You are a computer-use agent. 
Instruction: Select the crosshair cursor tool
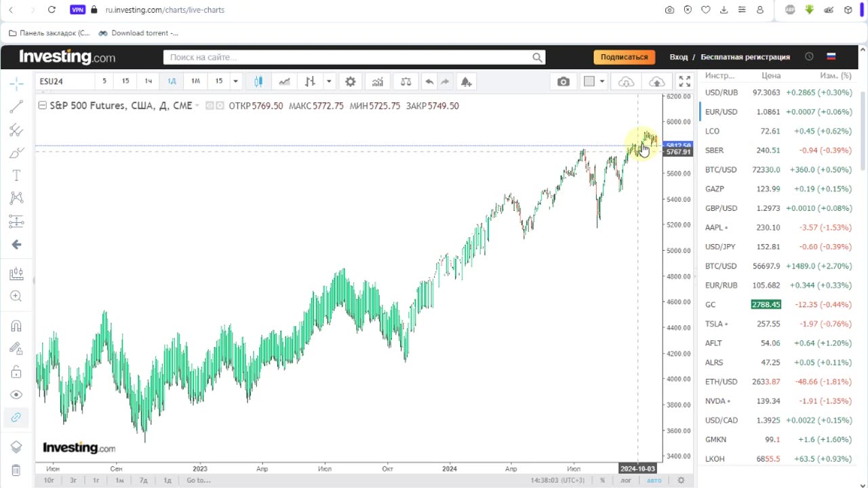coord(16,84)
